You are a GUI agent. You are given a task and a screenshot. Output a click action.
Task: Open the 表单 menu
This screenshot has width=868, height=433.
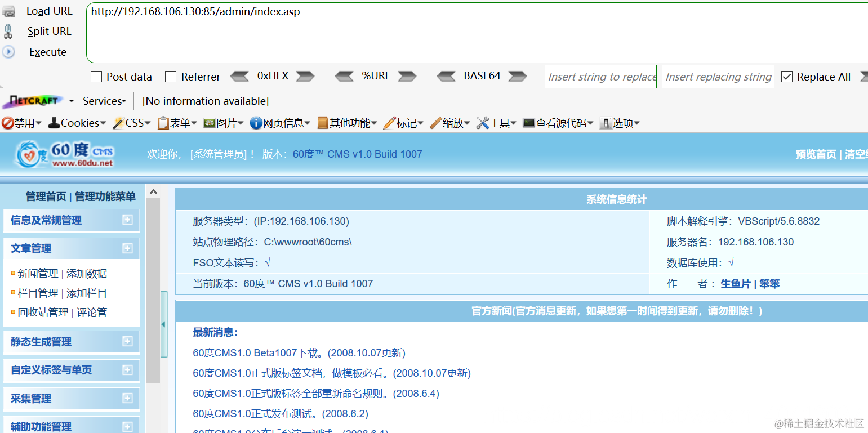click(x=177, y=123)
